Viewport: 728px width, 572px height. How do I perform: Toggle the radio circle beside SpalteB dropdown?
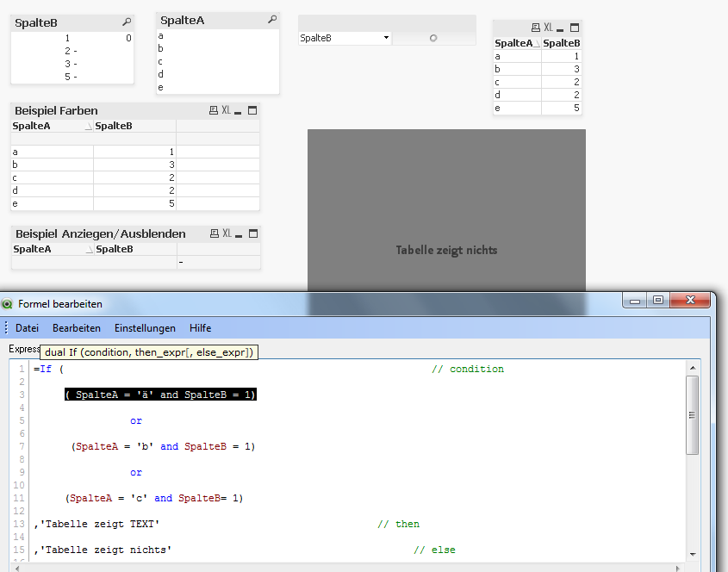point(432,38)
